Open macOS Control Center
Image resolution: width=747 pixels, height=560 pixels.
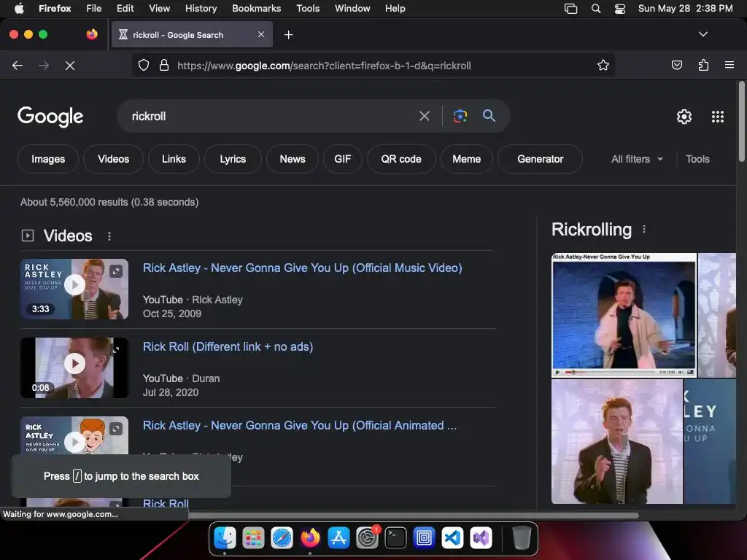[620, 9]
